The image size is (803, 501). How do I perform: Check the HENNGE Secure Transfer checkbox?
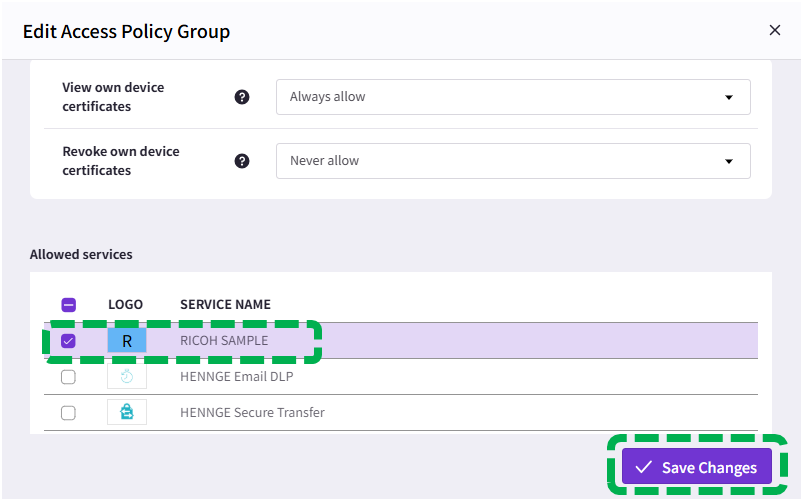pyautogui.click(x=68, y=413)
